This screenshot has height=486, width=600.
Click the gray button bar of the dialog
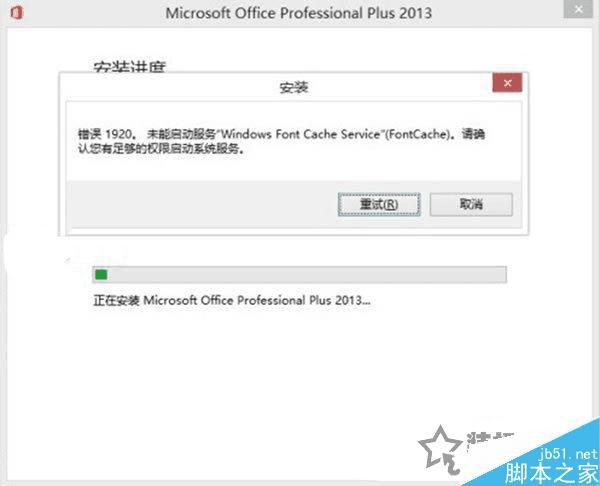(x=294, y=204)
